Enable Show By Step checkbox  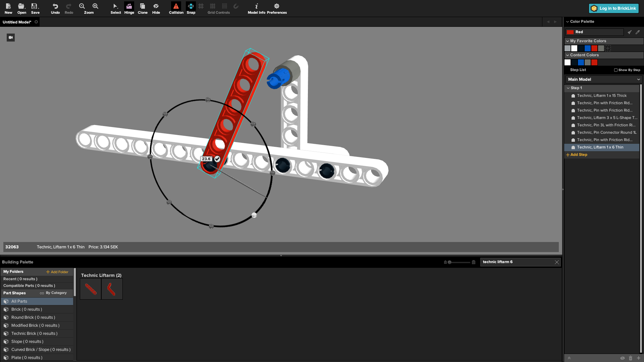616,70
